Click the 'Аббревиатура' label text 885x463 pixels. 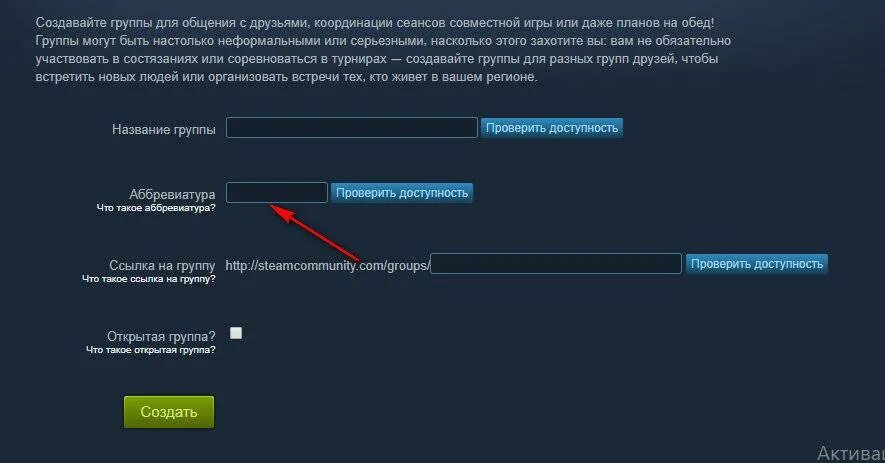172,194
